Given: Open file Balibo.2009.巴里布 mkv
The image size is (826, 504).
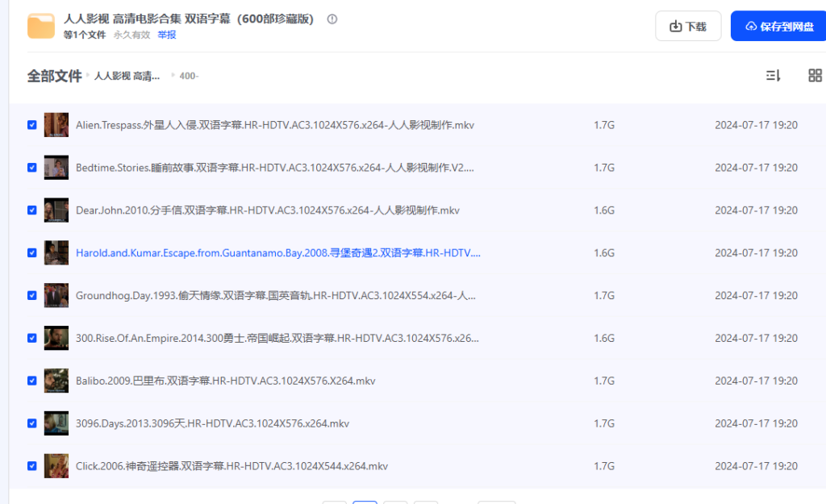Looking at the screenshot, I should click(226, 381).
